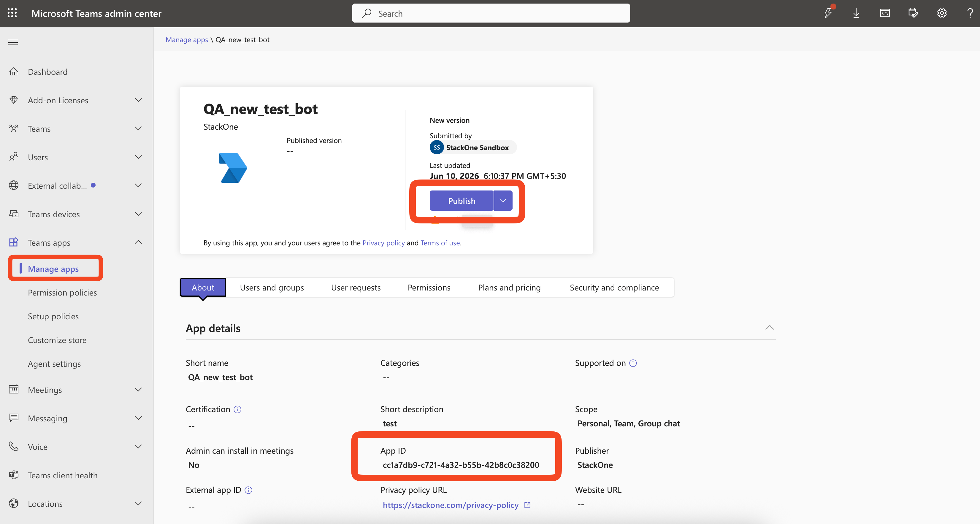Open the stackone.com privacy-policy URL
Viewport: 980px width, 524px height.
451,505
